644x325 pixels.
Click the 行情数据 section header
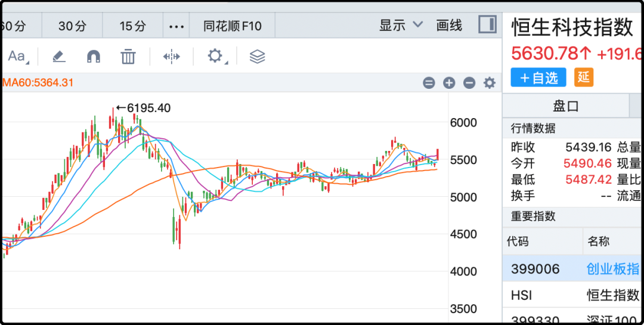[x=532, y=129]
